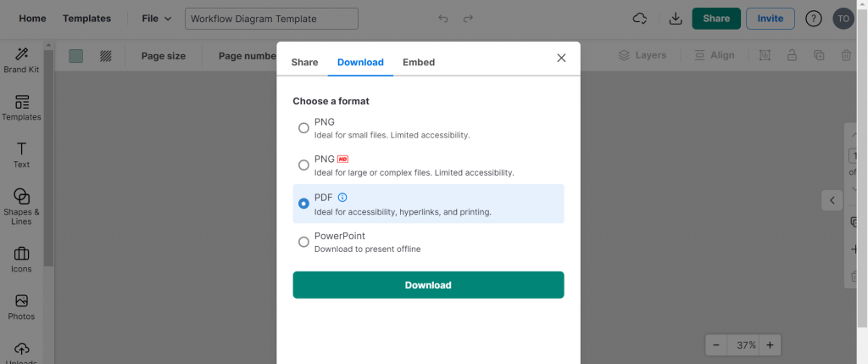This screenshot has width=868, height=364.
Task: Open the Templates sidebar panel
Action: coord(21,108)
